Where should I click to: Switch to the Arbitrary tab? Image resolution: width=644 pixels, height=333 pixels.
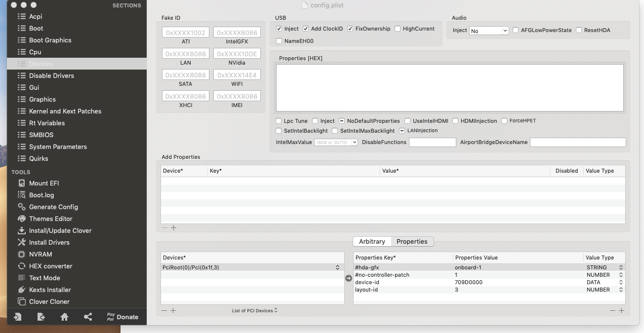pyautogui.click(x=372, y=241)
